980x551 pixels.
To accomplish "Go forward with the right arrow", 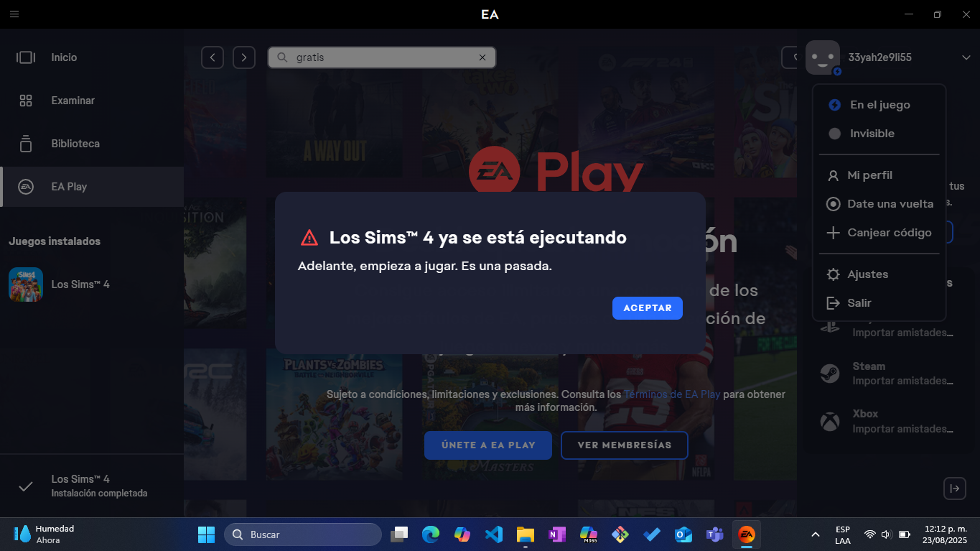I will pos(244,57).
